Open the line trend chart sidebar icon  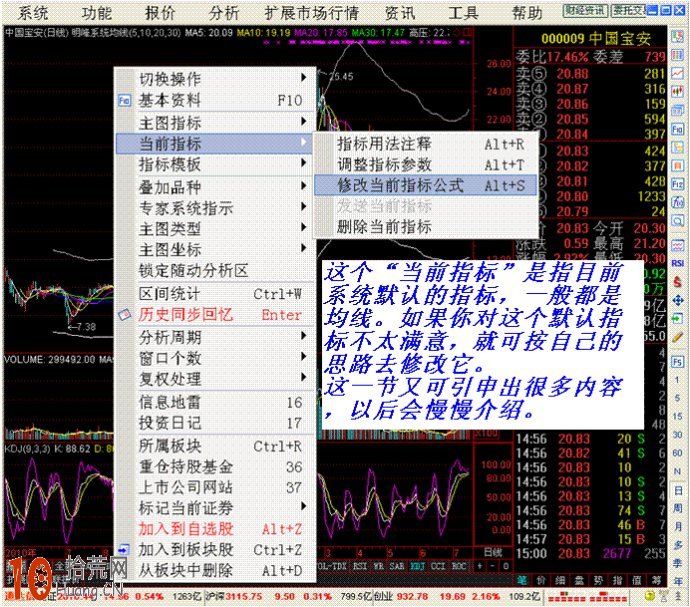pos(677,74)
